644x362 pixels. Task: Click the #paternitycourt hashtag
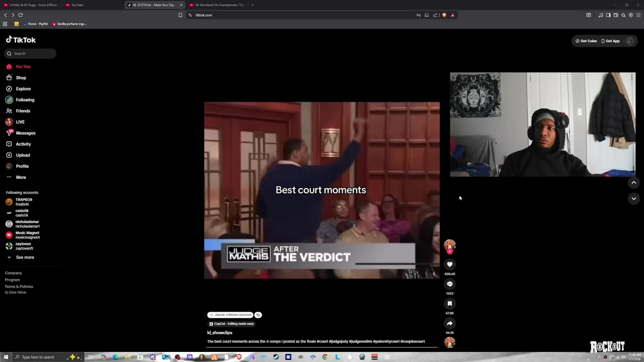point(386,341)
